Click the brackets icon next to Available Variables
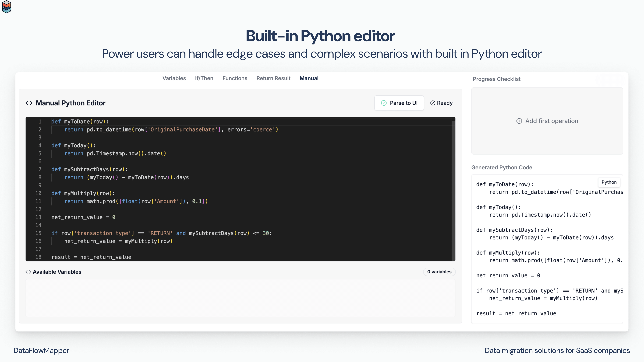This screenshot has width=644, height=362. (x=28, y=272)
